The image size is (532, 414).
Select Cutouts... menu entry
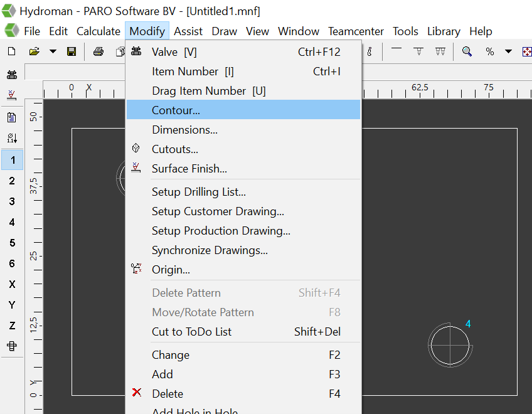[243, 149]
